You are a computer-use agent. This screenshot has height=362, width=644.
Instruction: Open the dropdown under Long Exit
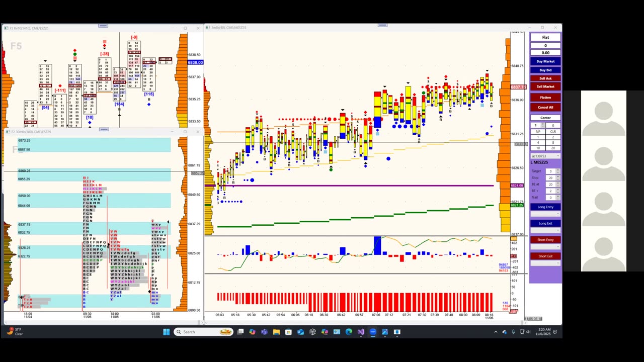pyautogui.click(x=545, y=230)
